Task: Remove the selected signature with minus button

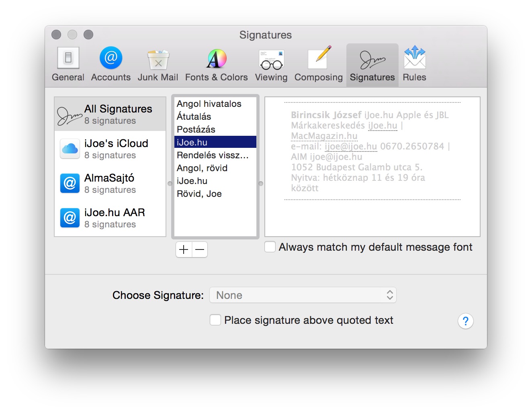Action: pyautogui.click(x=200, y=249)
